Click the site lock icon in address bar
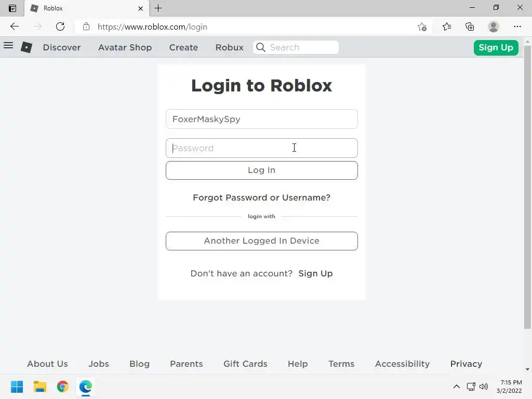The width and height of the screenshot is (532, 399). point(86,26)
